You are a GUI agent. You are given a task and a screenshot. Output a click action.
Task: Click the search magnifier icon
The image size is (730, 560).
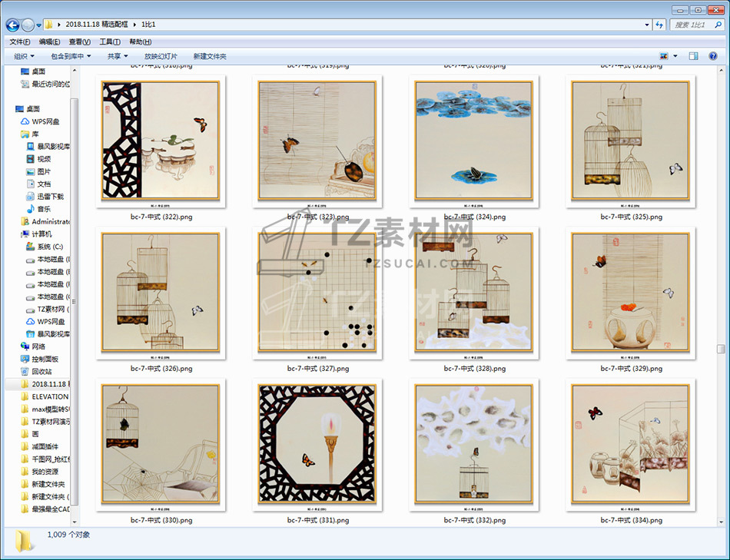[x=718, y=25]
